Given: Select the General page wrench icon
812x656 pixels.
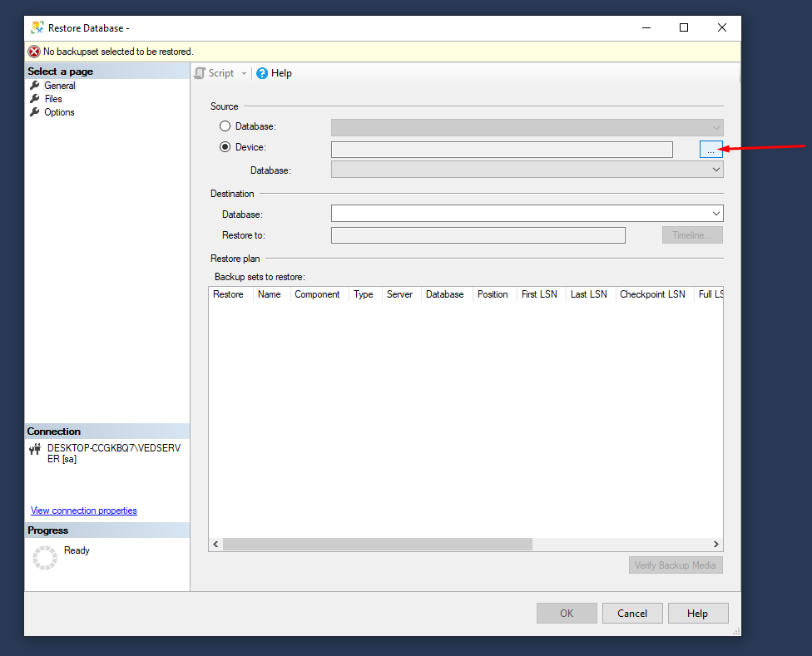Looking at the screenshot, I should [35, 86].
